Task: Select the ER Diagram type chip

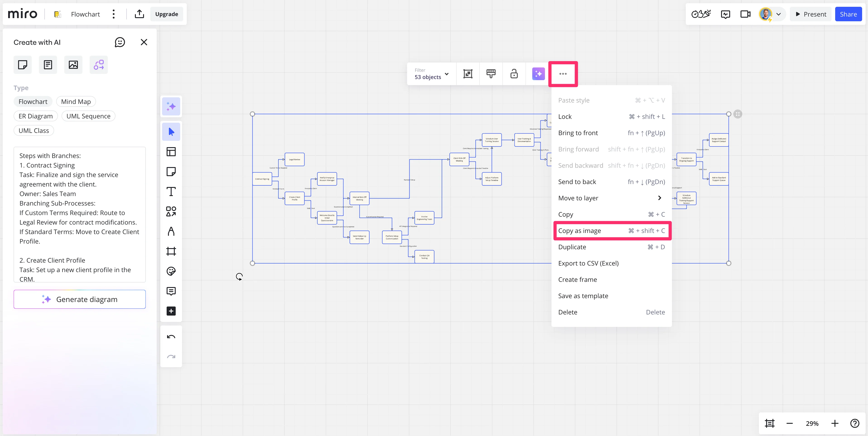Action: 35,116
